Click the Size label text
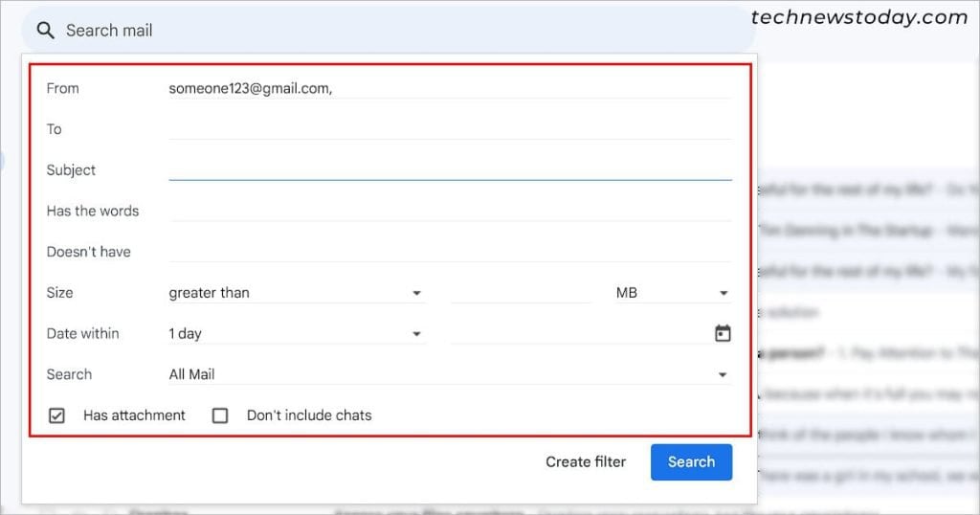This screenshot has width=980, height=515. click(59, 293)
